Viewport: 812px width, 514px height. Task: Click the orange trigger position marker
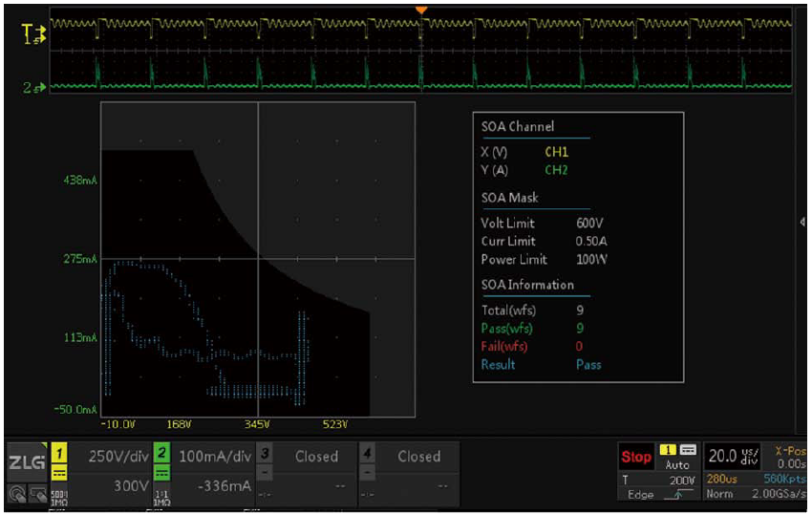pos(420,10)
